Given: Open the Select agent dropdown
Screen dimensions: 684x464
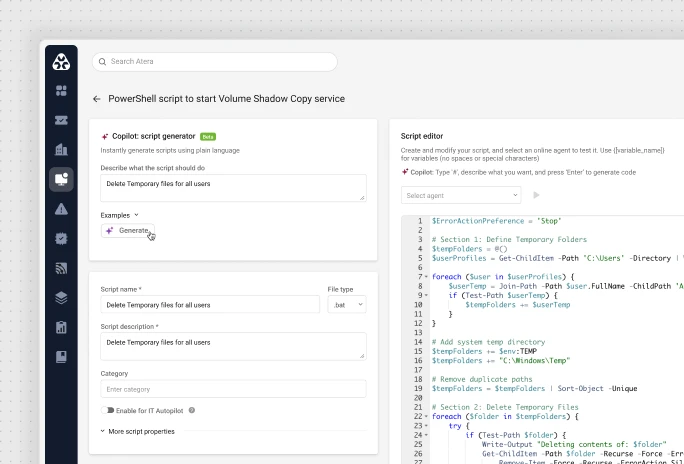Looking at the screenshot, I should click(461, 195).
